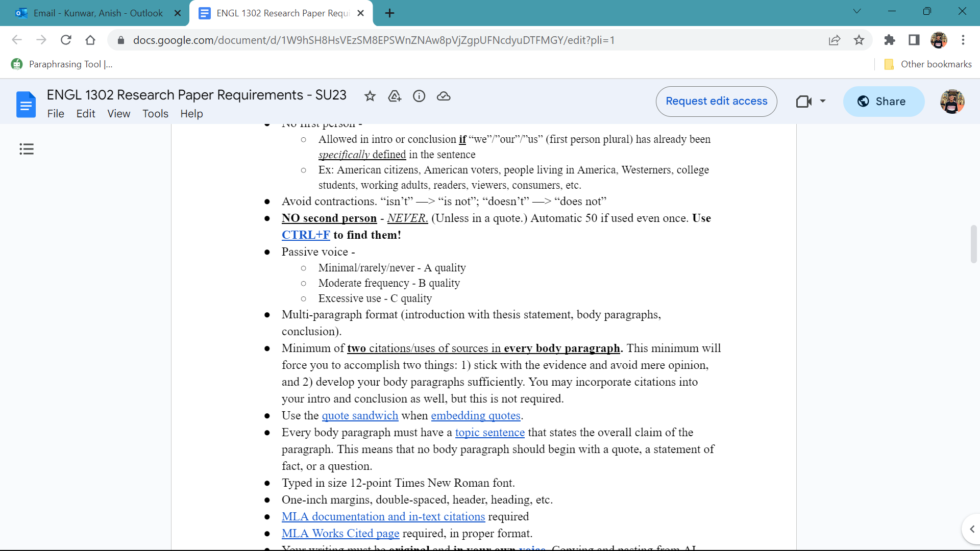Image resolution: width=980 pixels, height=551 pixels.
Task: Toggle the Chrome side panel
Action: pyautogui.click(x=914, y=40)
